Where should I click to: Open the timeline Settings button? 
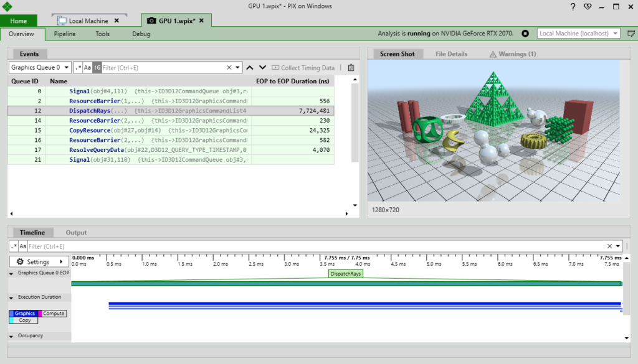click(x=39, y=262)
